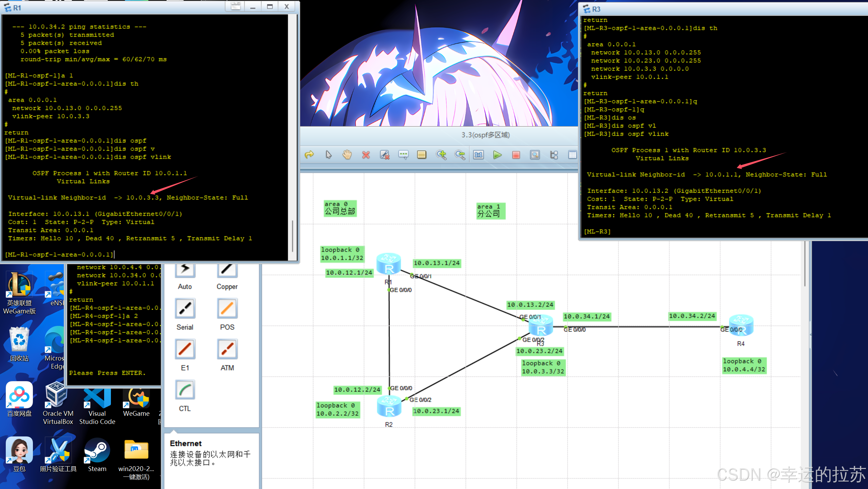Screen dimensions: 868x489
Task: Click the R1 terminal window scrollbar
Action: (292, 236)
